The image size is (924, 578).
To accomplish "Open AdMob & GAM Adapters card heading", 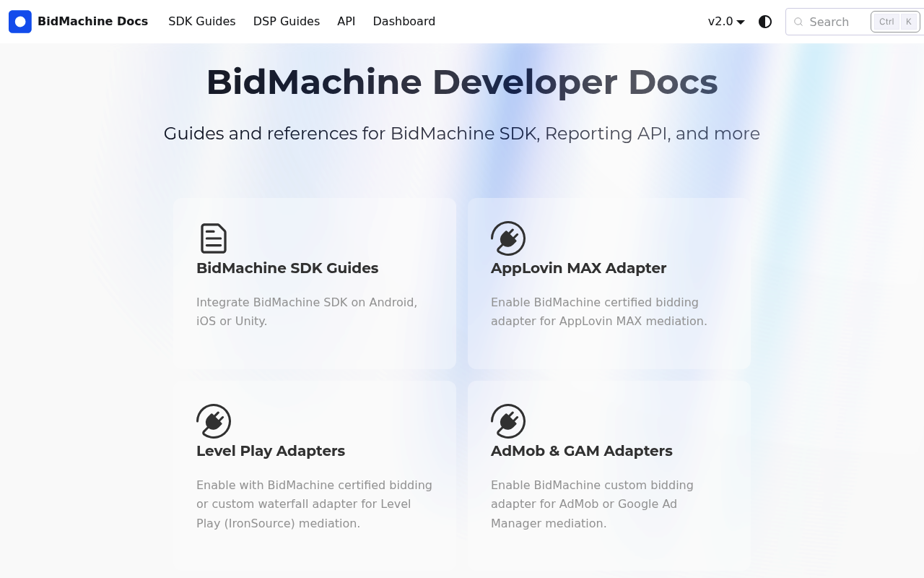I will point(582,451).
